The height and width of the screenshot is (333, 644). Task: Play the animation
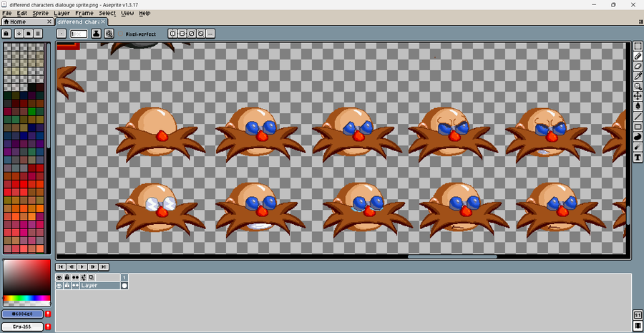tap(82, 267)
